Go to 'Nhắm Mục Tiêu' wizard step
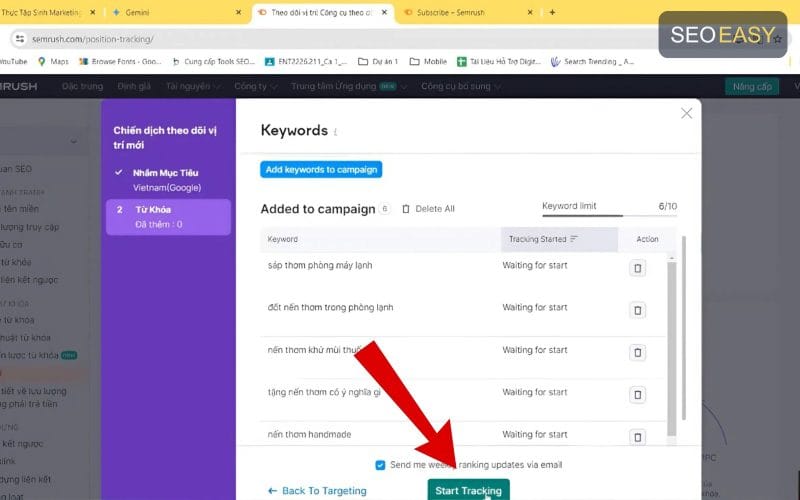The height and width of the screenshot is (500, 800). 166,180
